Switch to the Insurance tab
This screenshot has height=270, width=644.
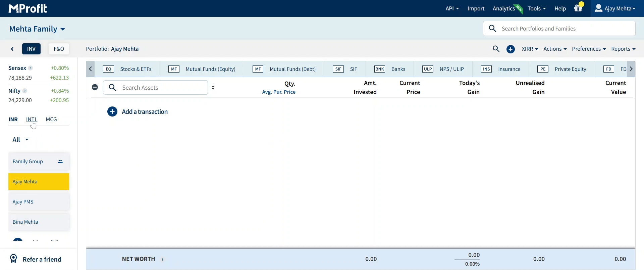click(500, 69)
